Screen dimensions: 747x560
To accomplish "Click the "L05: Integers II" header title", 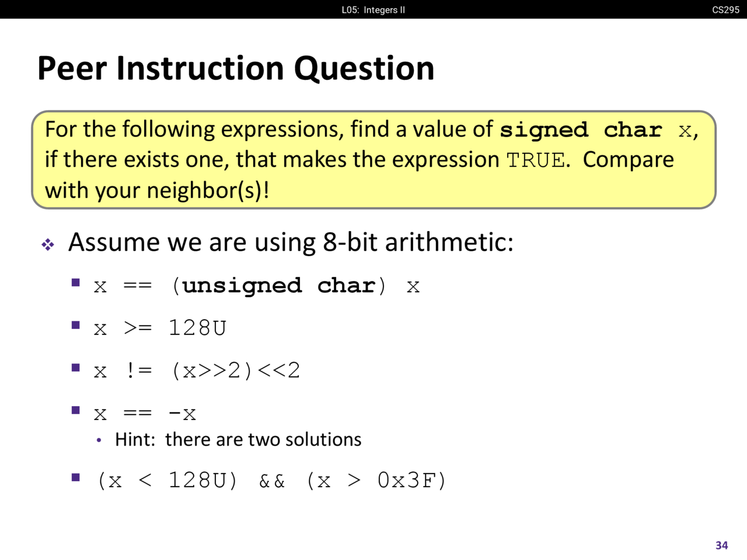I will 373,9.
